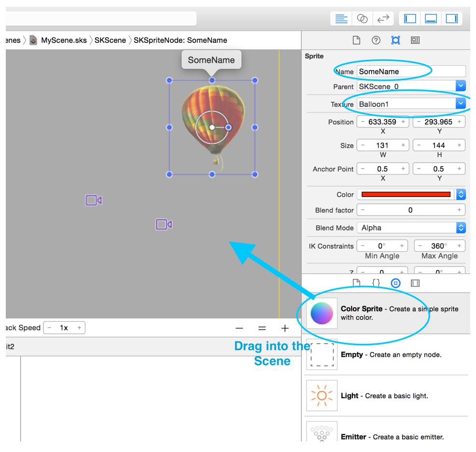Open the Blend Mode Alpha dropdown
The height and width of the screenshot is (452, 476).
(x=461, y=228)
